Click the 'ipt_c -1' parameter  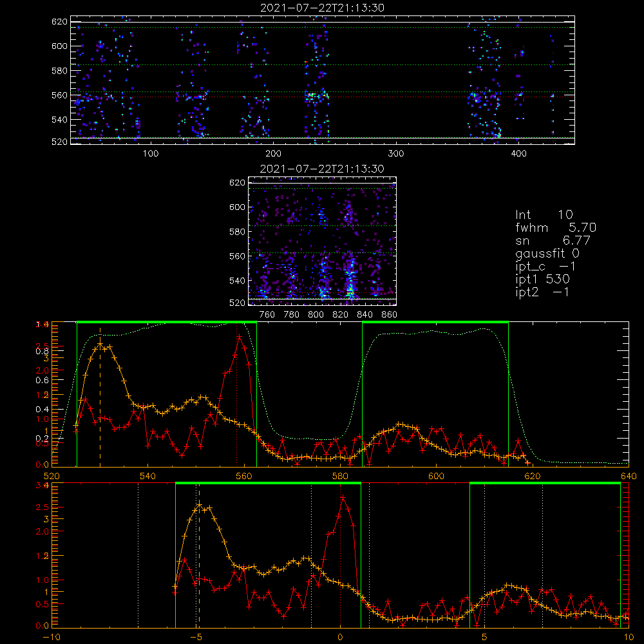pos(545,267)
